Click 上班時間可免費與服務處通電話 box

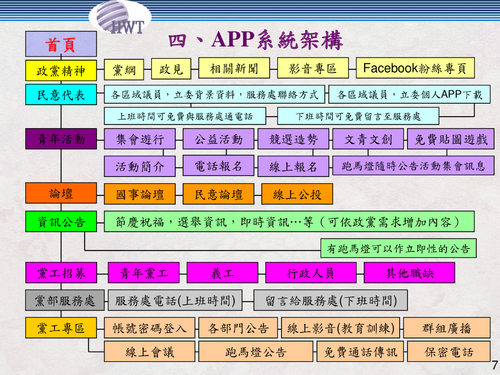185,116
